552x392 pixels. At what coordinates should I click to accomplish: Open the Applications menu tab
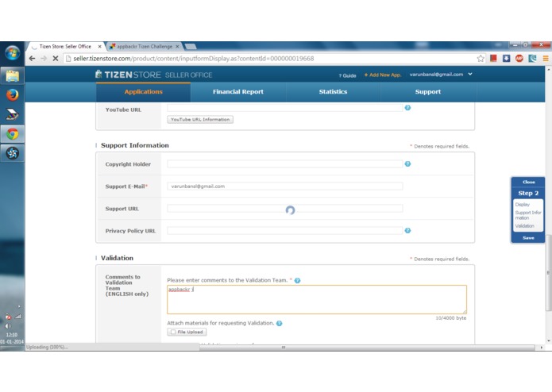pyautogui.click(x=143, y=92)
